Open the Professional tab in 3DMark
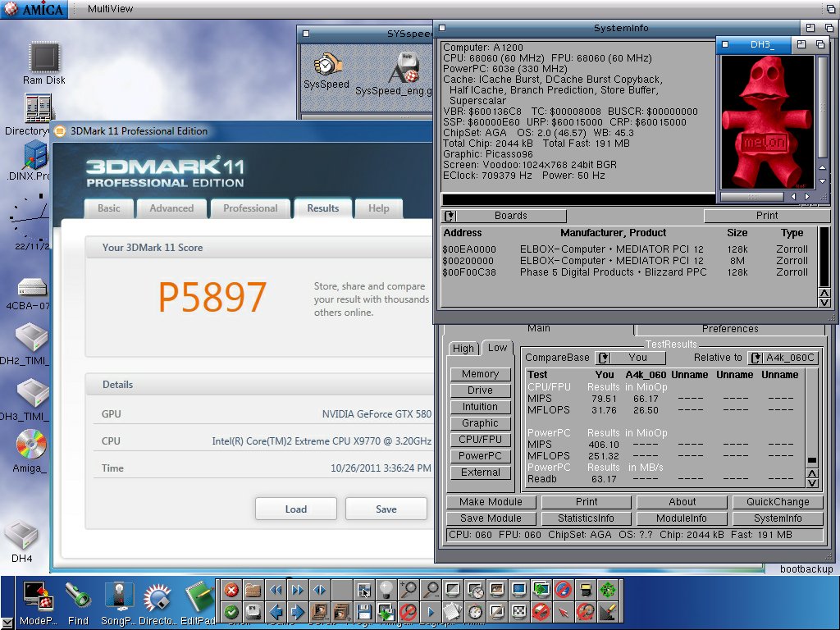 coord(250,208)
